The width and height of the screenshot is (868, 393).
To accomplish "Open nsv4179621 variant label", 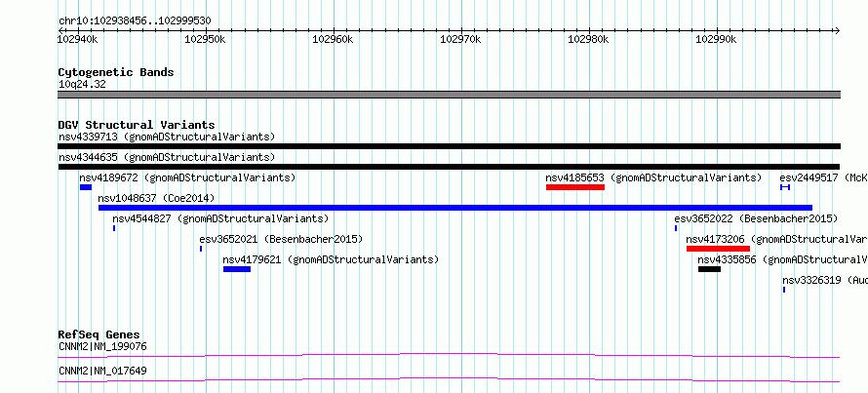I will click(x=331, y=259).
